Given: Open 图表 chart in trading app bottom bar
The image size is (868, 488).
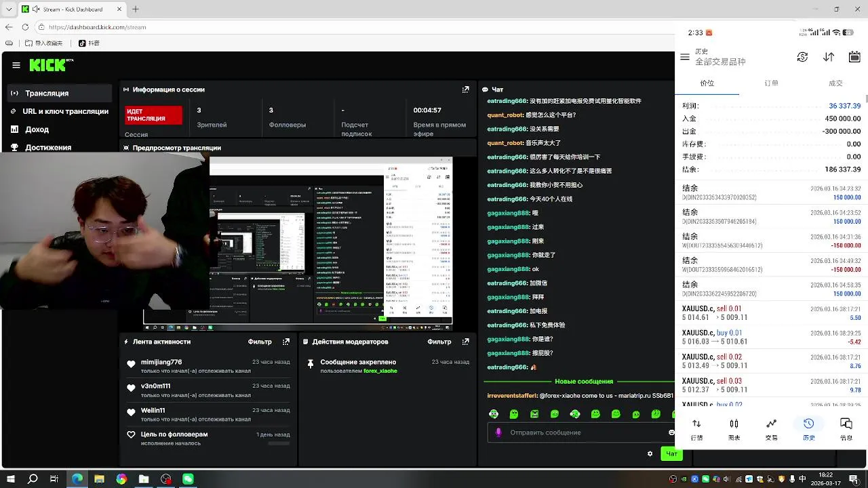Looking at the screenshot, I should click(734, 429).
